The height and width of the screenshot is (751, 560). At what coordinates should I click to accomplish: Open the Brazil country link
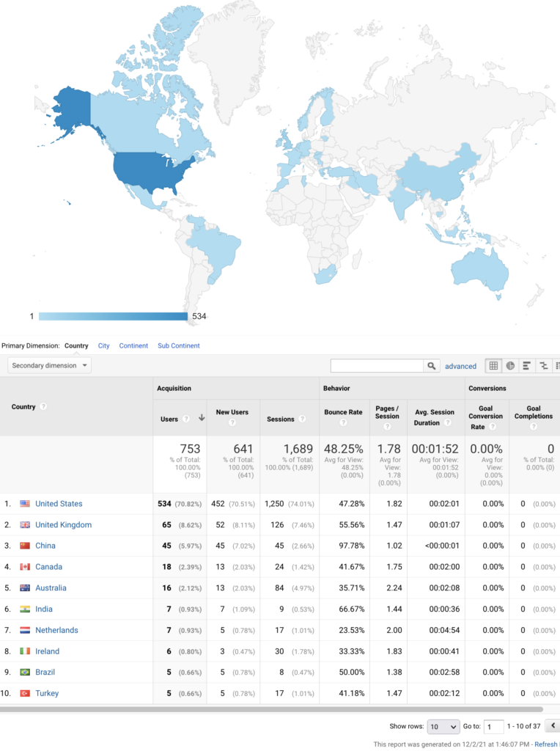click(x=45, y=673)
